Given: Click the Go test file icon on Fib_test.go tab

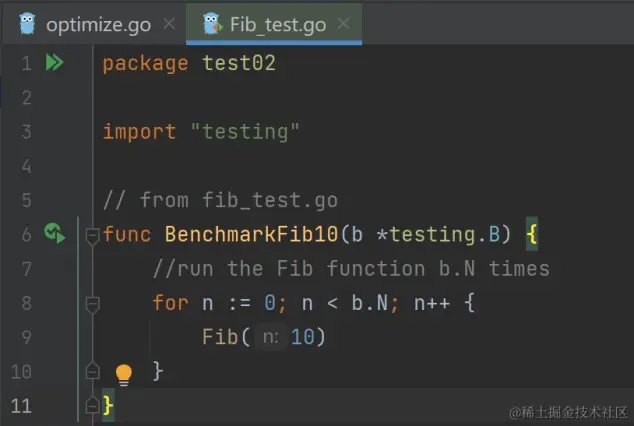Looking at the screenshot, I should [212, 24].
